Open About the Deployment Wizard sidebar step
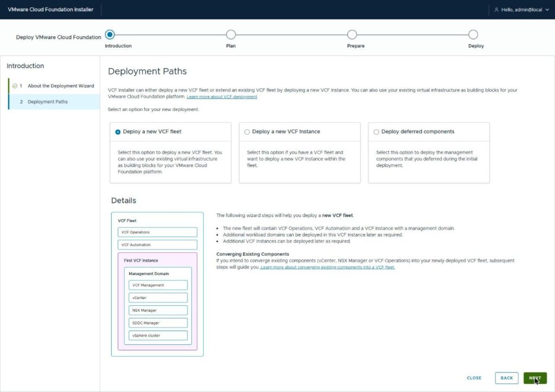Screen dimensions: 555x392 [54, 86]
